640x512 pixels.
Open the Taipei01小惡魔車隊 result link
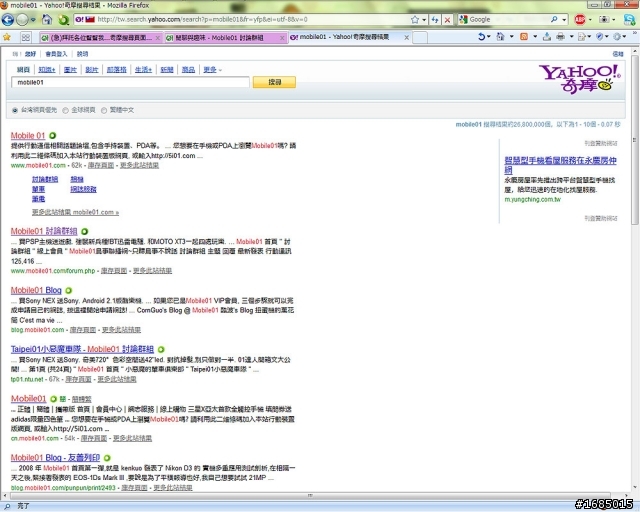[82, 349]
